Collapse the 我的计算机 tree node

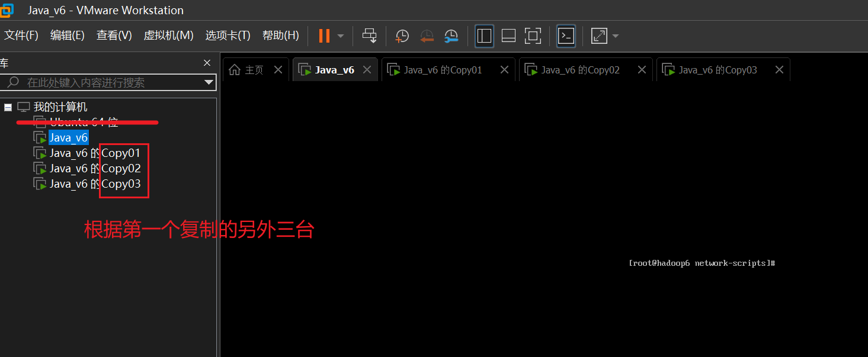(8, 107)
